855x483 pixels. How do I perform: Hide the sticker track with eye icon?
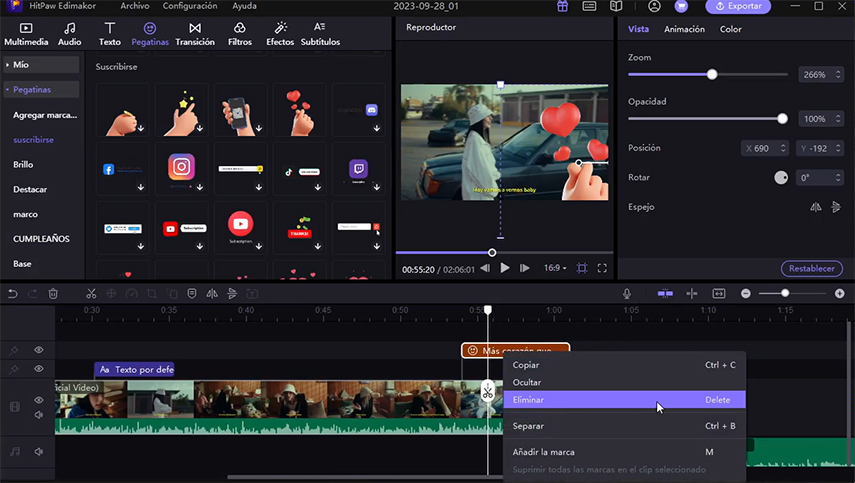(39, 350)
